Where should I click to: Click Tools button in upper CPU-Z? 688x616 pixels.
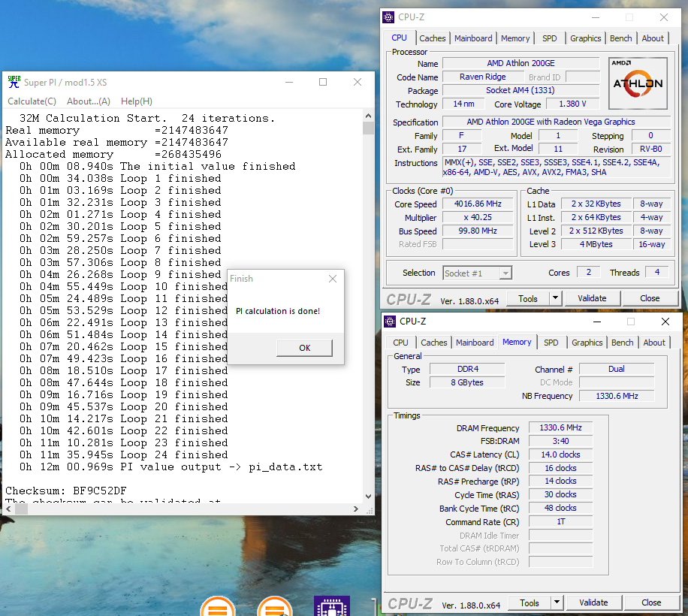(528, 299)
